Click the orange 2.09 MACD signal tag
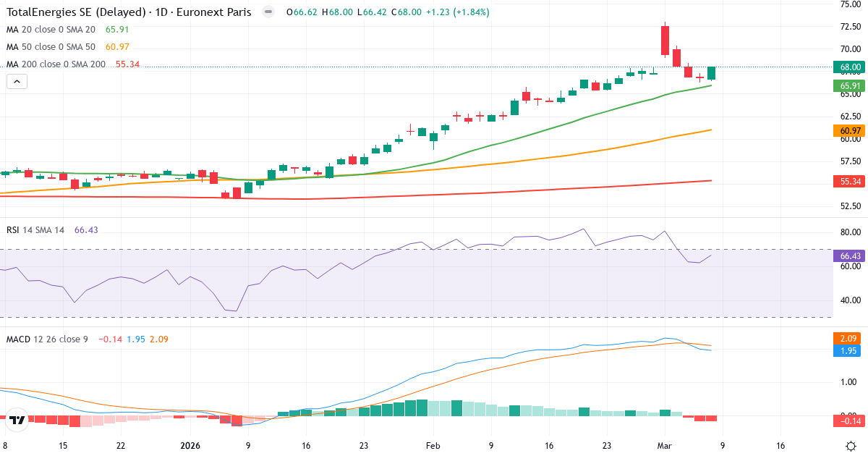Screen dimensions: 868x456 (849, 338)
